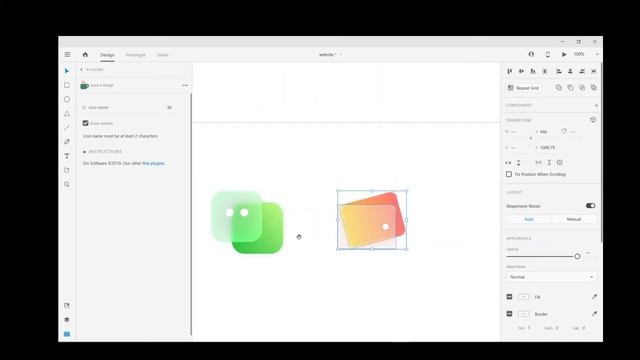Play desktop preview
640x360 pixels.
[564, 54]
